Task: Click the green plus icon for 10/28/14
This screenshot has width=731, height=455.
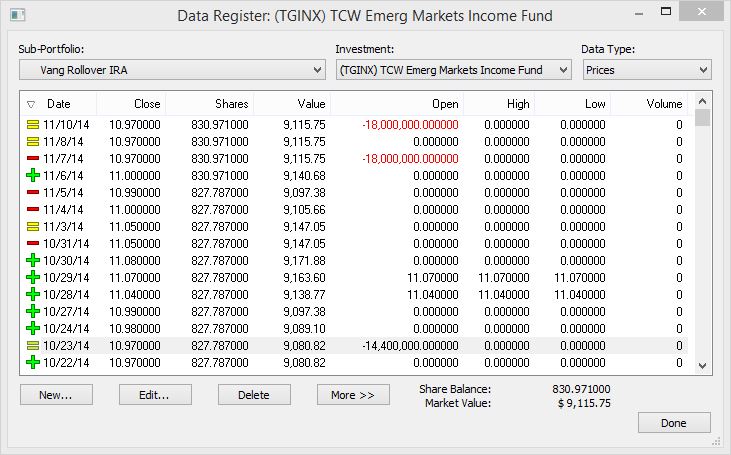Action: [33, 295]
